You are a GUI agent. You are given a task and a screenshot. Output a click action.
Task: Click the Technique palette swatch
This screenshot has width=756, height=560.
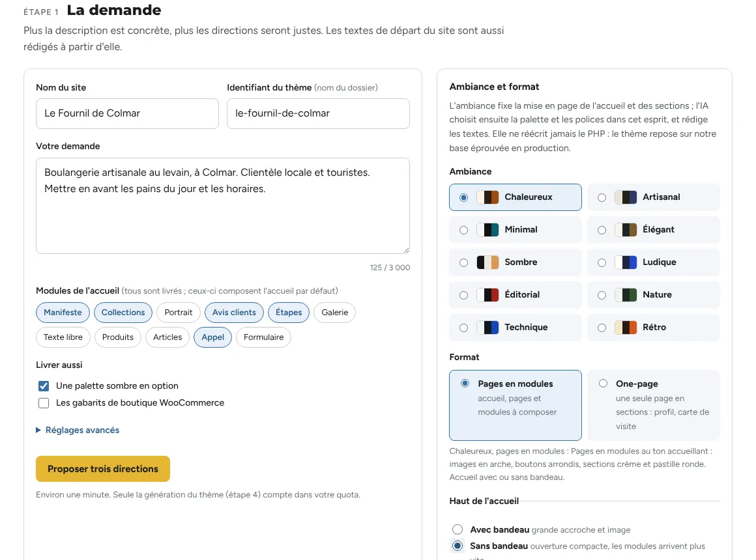[487, 328]
